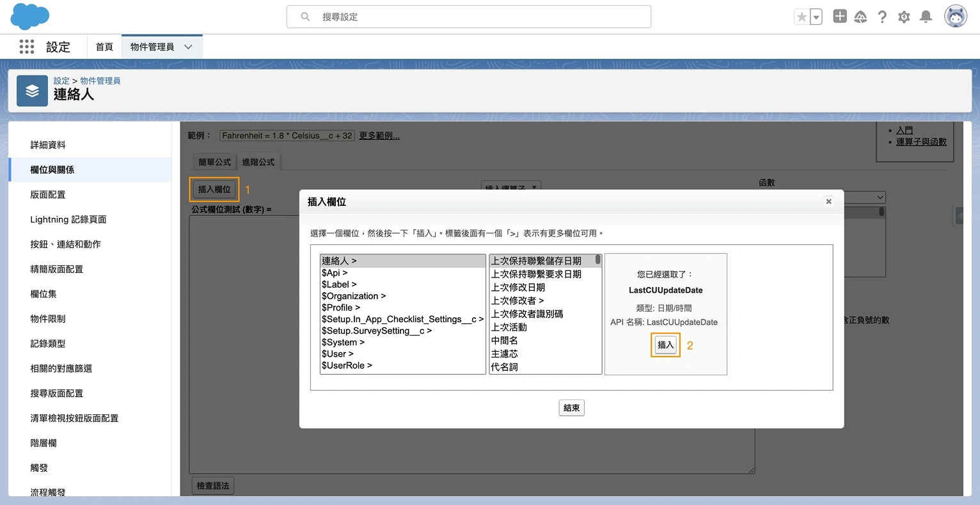Screen dimensions: 980x505
Task: Click the upload cloud icon in the header
Action: (860, 17)
